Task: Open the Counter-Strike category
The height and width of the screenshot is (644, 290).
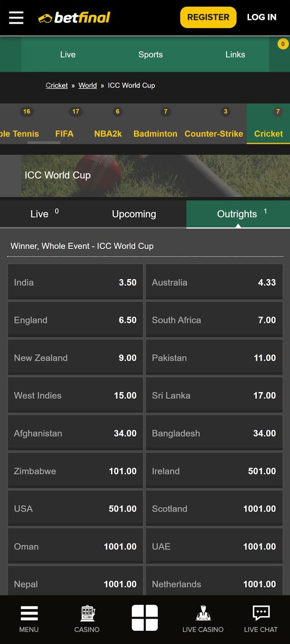Action: 213,134
